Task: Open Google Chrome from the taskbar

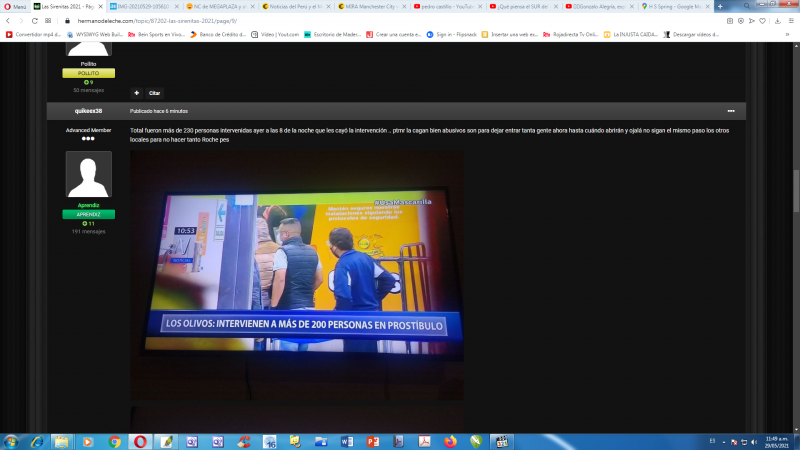Action: pyautogui.click(x=115, y=441)
